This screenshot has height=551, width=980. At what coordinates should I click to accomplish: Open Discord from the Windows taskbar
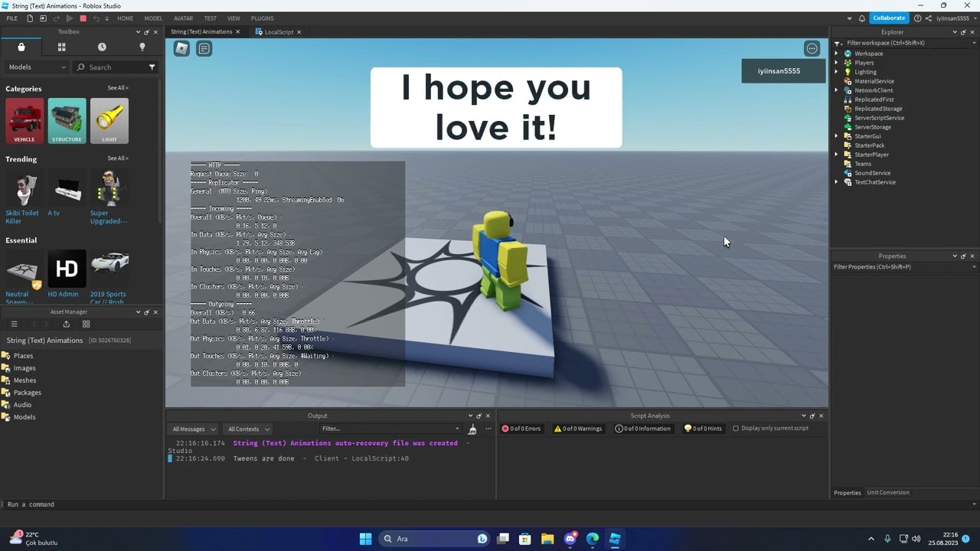click(570, 539)
